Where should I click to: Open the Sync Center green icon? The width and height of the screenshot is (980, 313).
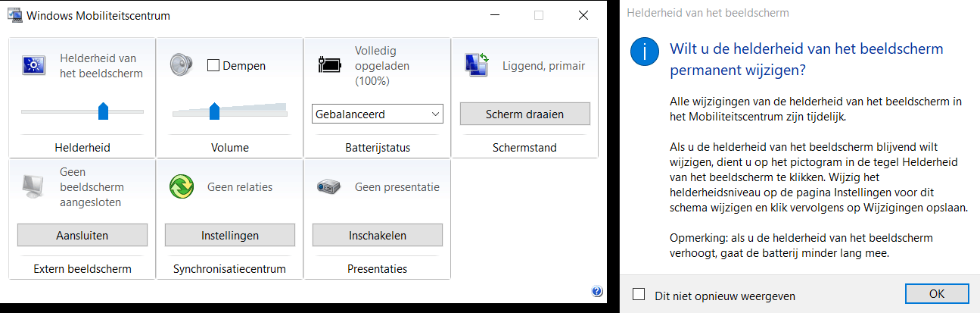point(182,186)
